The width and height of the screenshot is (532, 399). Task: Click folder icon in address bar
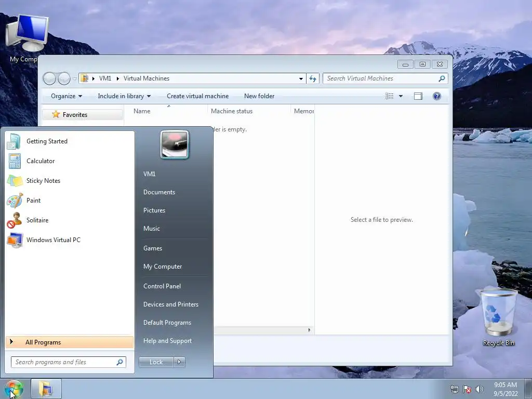[85, 78]
